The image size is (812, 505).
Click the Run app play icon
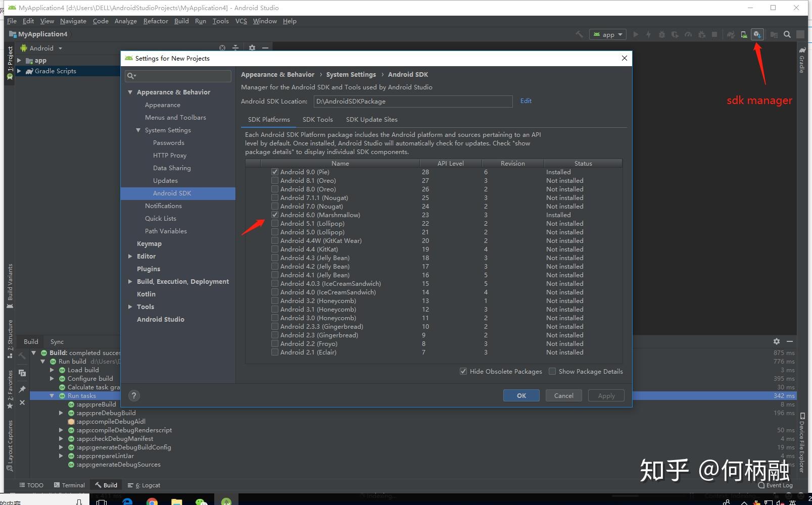(x=636, y=34)
